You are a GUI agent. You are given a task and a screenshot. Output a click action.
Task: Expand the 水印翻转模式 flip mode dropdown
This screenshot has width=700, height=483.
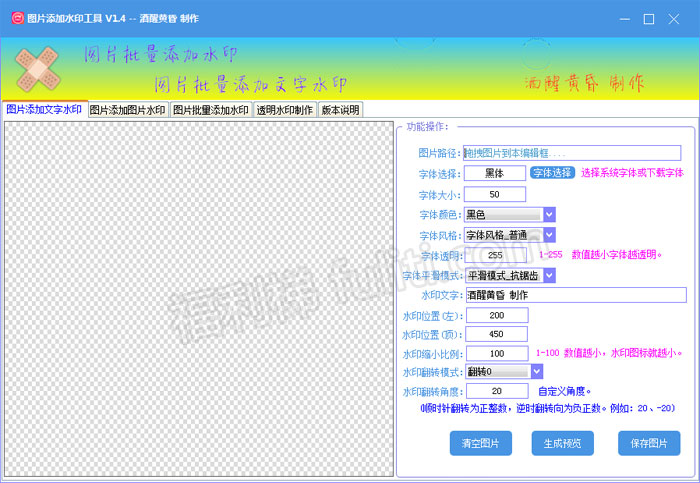coord(536,372)
